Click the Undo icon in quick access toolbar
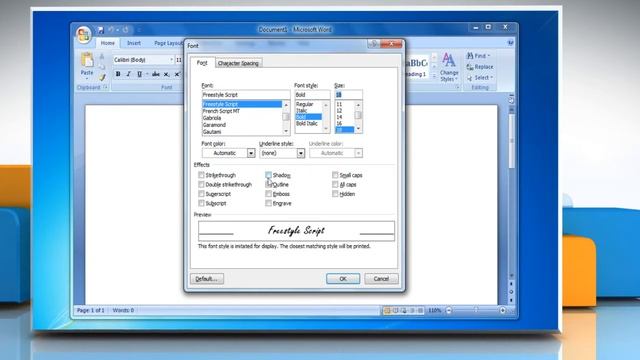This screenshot has width=640, height=360. click(x=111, y=30)
